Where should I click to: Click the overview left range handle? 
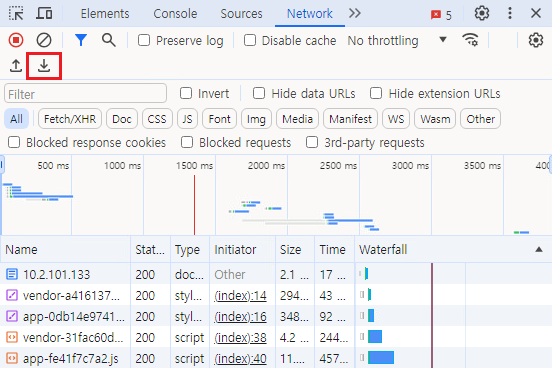2,165
